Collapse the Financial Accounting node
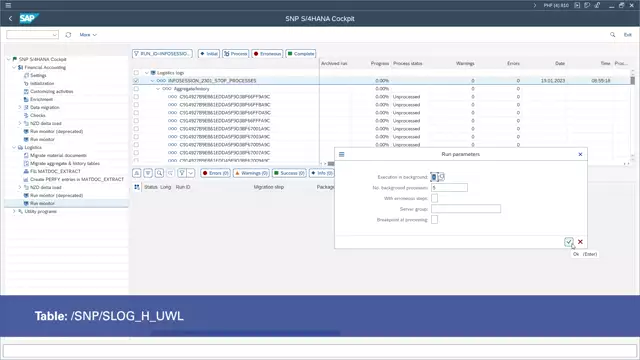 (14, 67)
